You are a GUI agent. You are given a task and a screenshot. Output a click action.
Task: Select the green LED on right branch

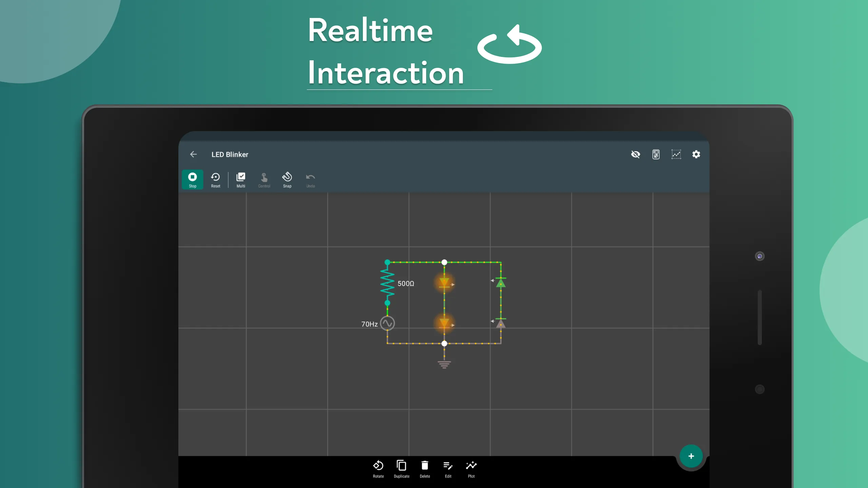point(501,283)
